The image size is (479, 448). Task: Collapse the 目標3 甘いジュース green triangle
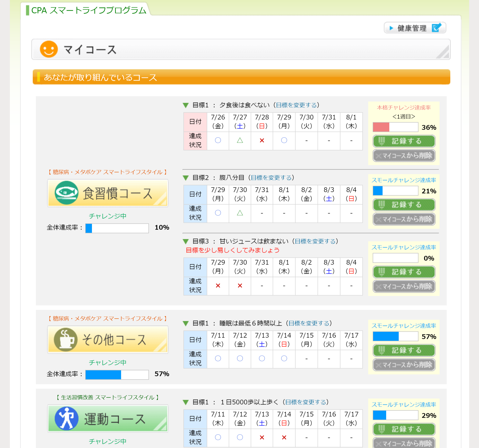click(x=185, y=241)
